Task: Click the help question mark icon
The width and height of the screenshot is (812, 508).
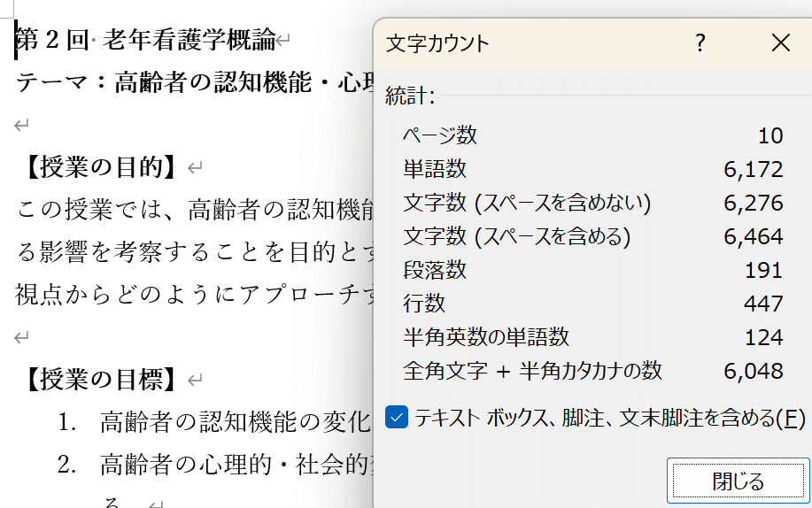Action: tap(700, 42)
